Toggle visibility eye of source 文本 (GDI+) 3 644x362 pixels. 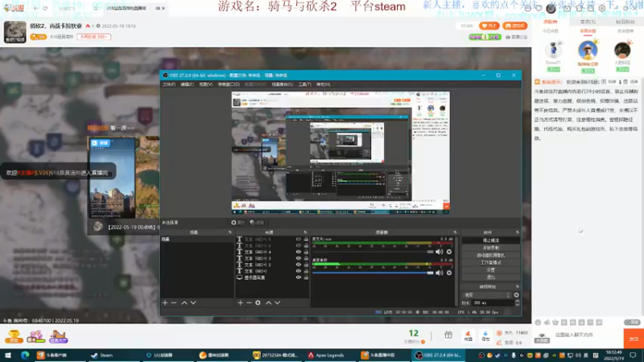coord(299,258)
